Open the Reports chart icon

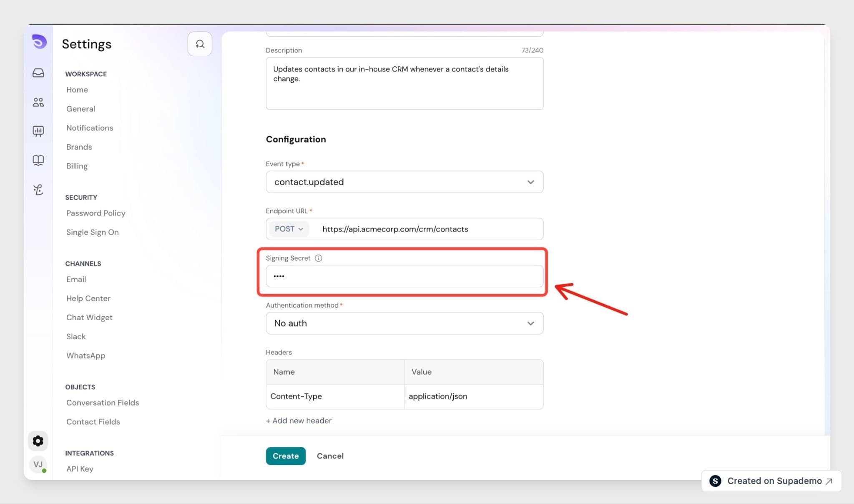pyautogui.click(x=38, y=131)
